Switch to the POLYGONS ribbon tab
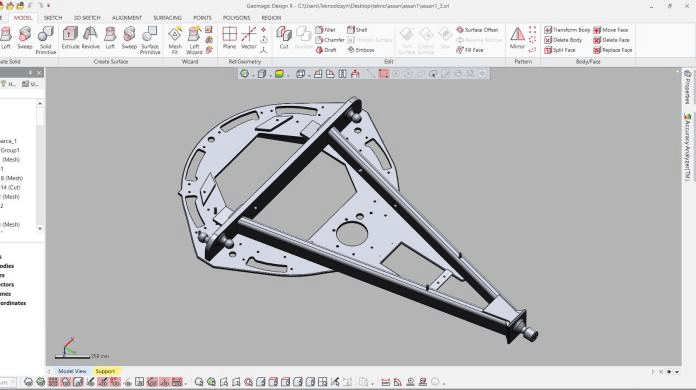 [x=237, y=18]
